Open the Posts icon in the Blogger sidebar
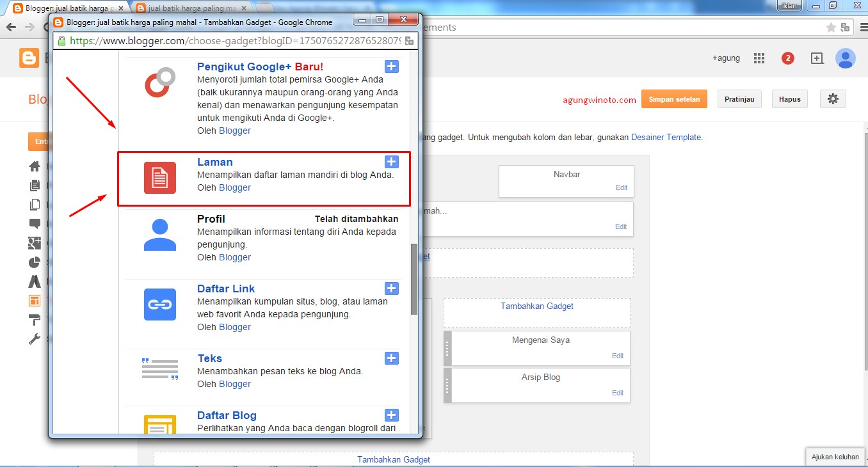 (x=35, y=186)
